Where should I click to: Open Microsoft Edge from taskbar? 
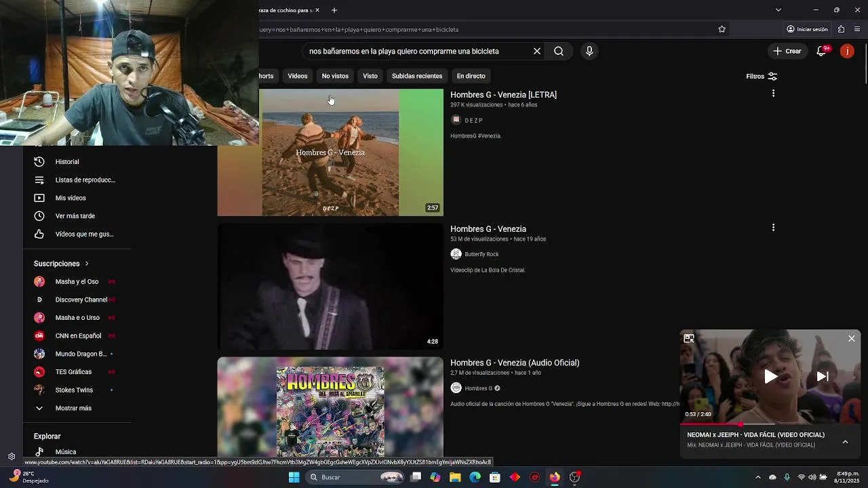click(475, 477)
